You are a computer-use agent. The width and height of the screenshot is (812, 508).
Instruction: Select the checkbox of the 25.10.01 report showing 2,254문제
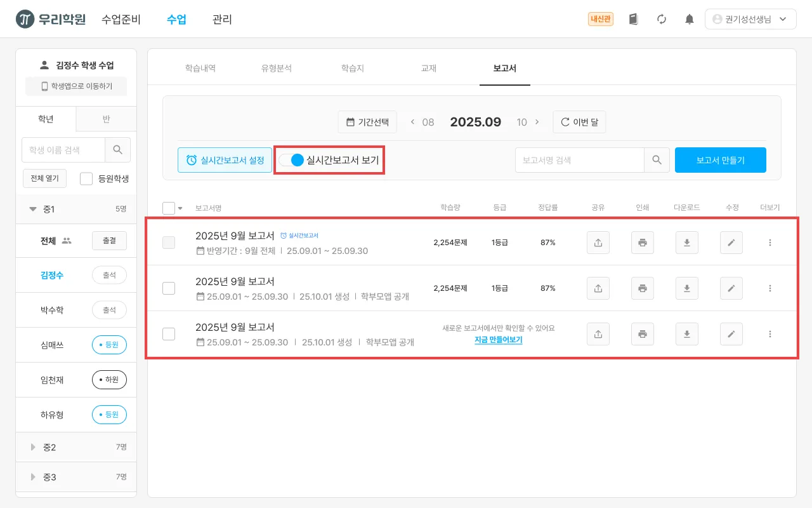pyautogui.click(x=169, y=288)
